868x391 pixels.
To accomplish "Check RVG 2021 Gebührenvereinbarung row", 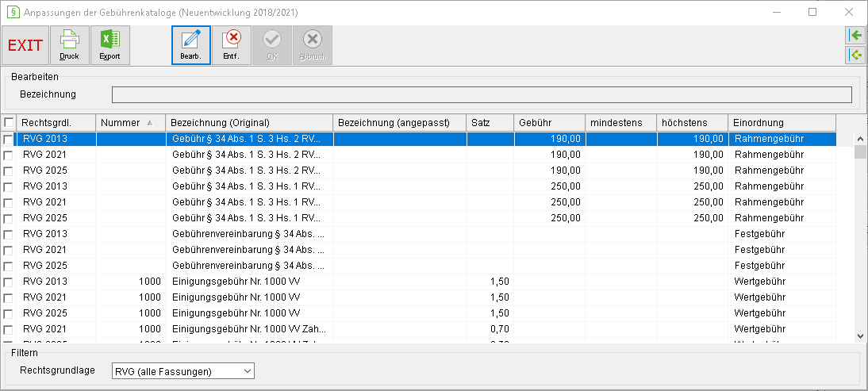I will click(8, 250).
